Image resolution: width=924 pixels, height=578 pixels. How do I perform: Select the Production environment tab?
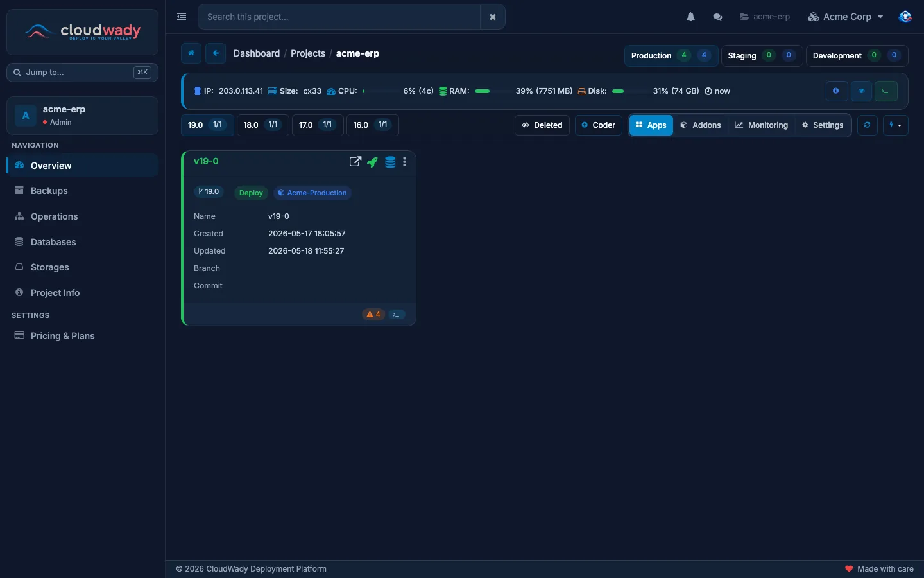click(671, 55)
